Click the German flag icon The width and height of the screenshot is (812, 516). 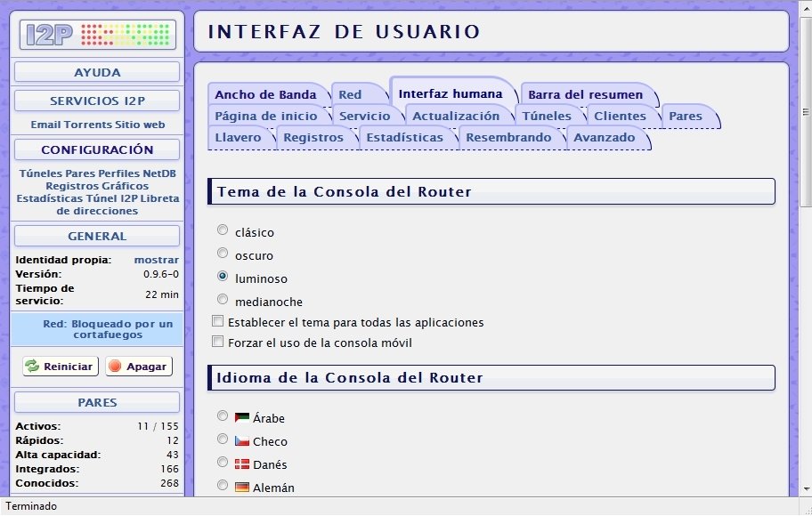coord(242,487)
